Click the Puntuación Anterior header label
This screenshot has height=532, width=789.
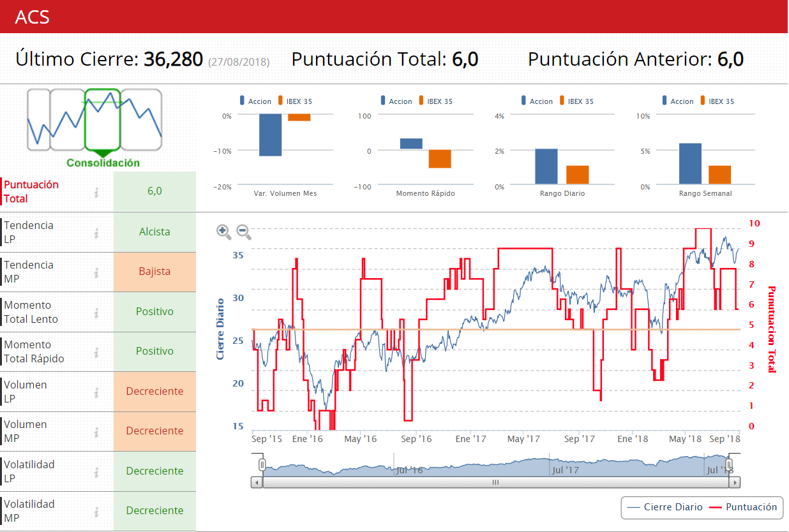620,59
